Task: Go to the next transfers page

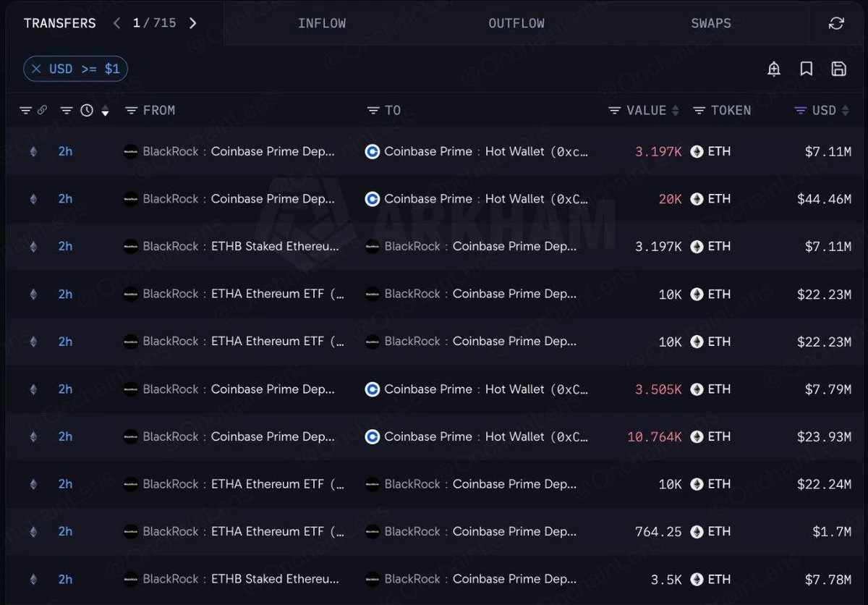Action: click(x=192, y=23)
